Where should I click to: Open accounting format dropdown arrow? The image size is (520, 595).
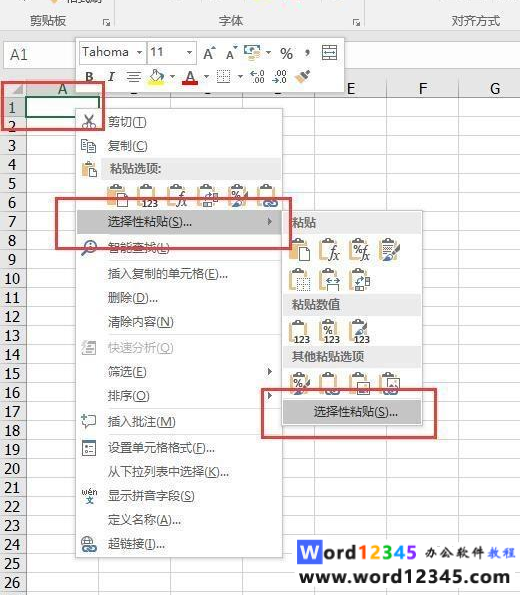point(269,52)
